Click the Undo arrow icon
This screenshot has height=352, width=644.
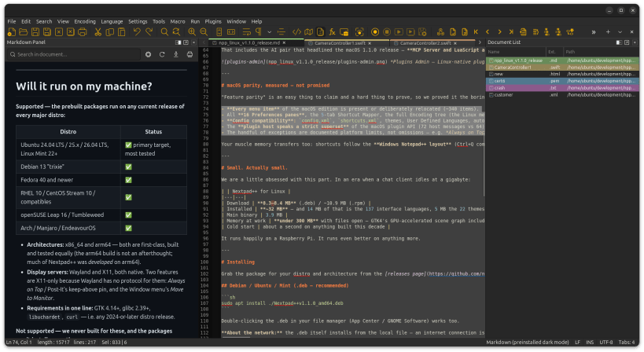pyautogui.click(x=137, y=32)
